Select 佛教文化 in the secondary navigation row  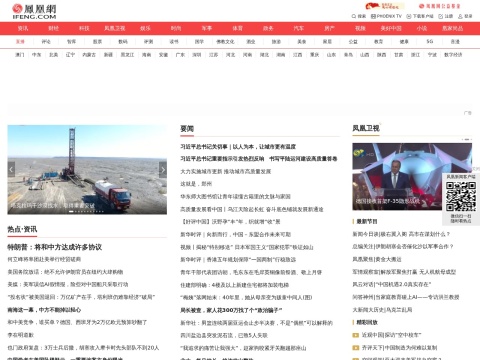[x=225, y=42]
